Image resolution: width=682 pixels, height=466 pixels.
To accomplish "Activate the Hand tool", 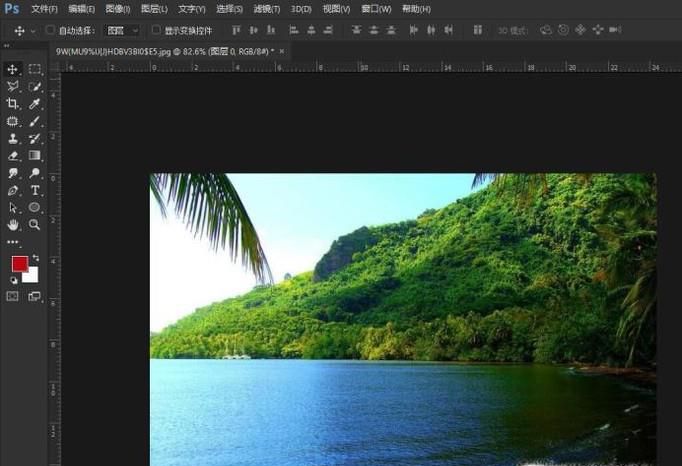I will point(13,225).
